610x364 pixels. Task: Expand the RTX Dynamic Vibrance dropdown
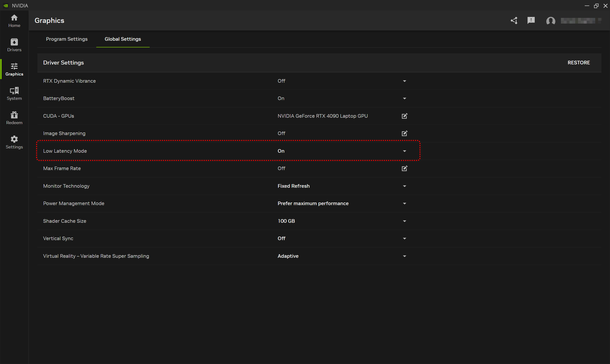[x=404, y=81]
